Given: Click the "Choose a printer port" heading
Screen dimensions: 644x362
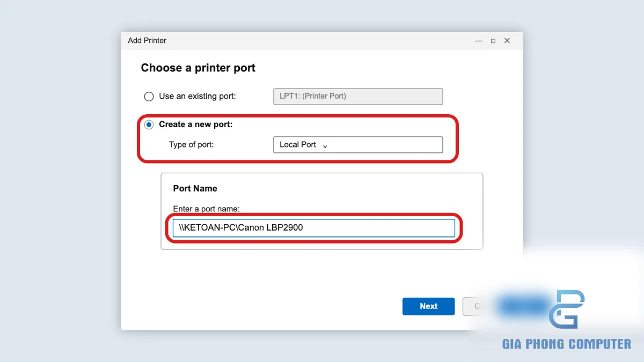Looking at the screenshot, I should click(x=198, y=68).
